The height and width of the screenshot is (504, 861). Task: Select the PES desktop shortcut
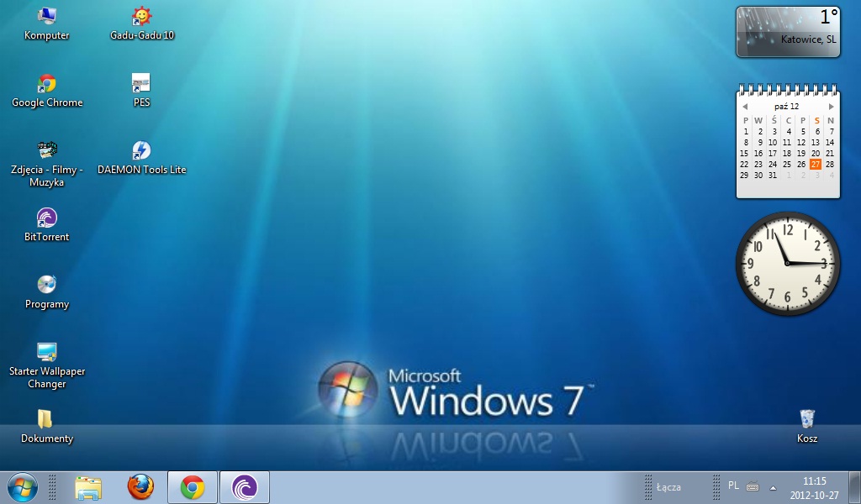[141, 84]
